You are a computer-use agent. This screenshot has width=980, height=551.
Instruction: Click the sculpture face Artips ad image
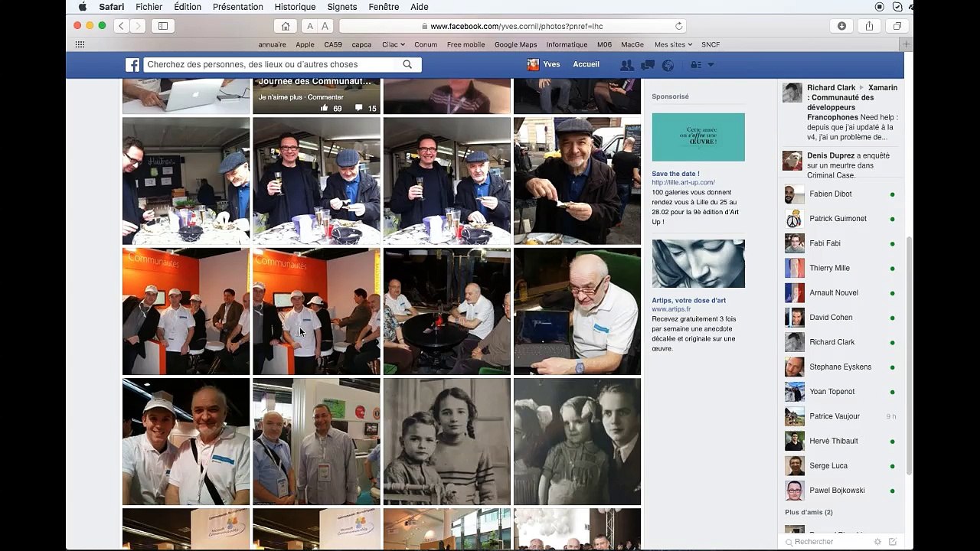[698, 263]
